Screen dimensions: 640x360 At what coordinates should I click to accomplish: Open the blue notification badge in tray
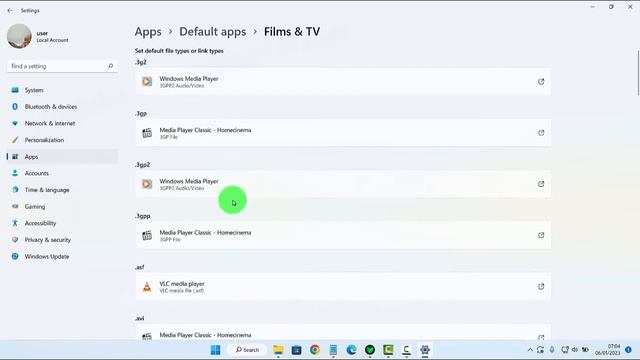click(x=628, y=350)
